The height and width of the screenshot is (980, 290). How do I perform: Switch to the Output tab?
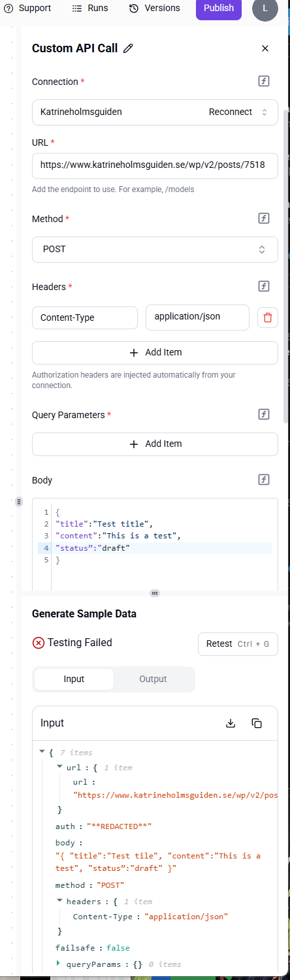[153, 679]
